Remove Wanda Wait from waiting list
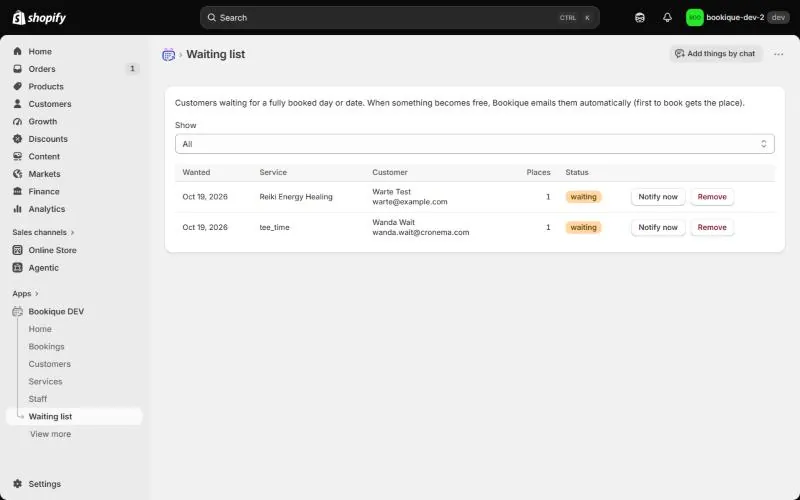Screen dimensions: 800x500 712,227
